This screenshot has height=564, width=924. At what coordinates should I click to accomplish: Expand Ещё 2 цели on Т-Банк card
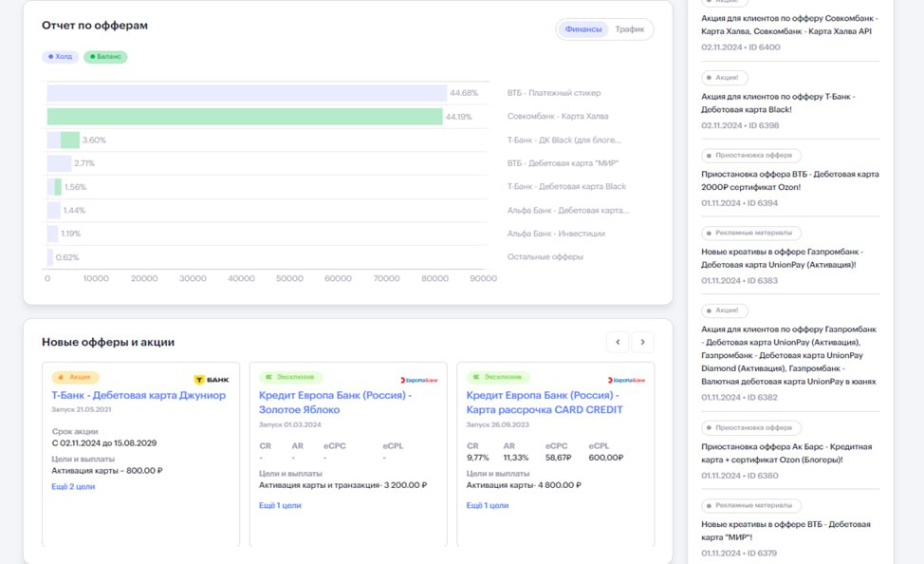point(73,487)
